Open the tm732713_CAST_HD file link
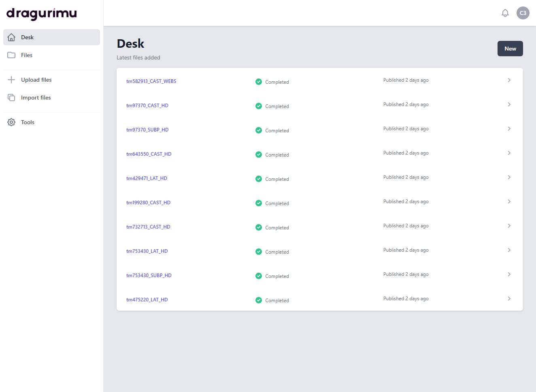Viewport: 536px width, 392px height. 148,227
